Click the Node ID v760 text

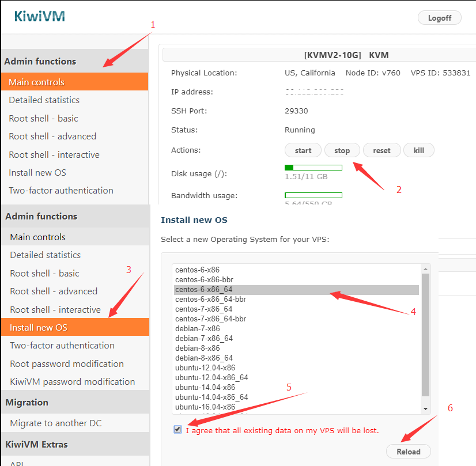[x=373, y=73]
